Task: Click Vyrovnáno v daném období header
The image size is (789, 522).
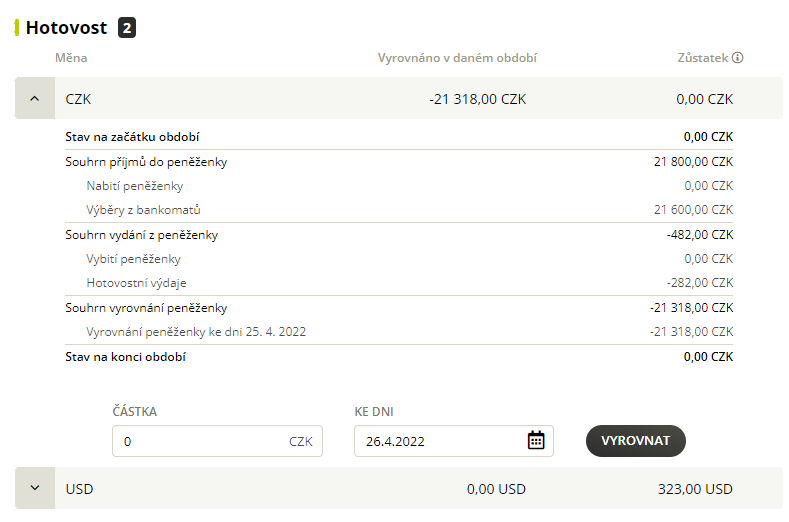Action: coord(457,58)
